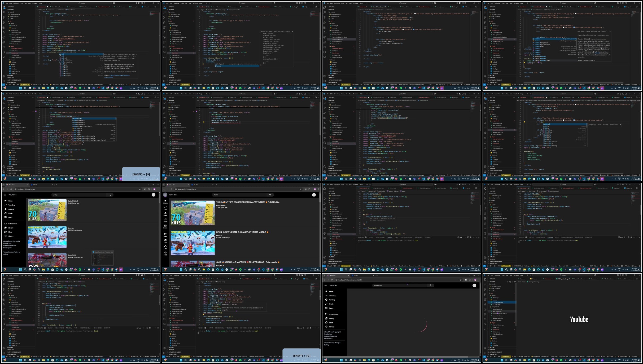Click the magnifier button next to the 'pung' query
This screenshot has height=364, width=643.
click(110, 195)
